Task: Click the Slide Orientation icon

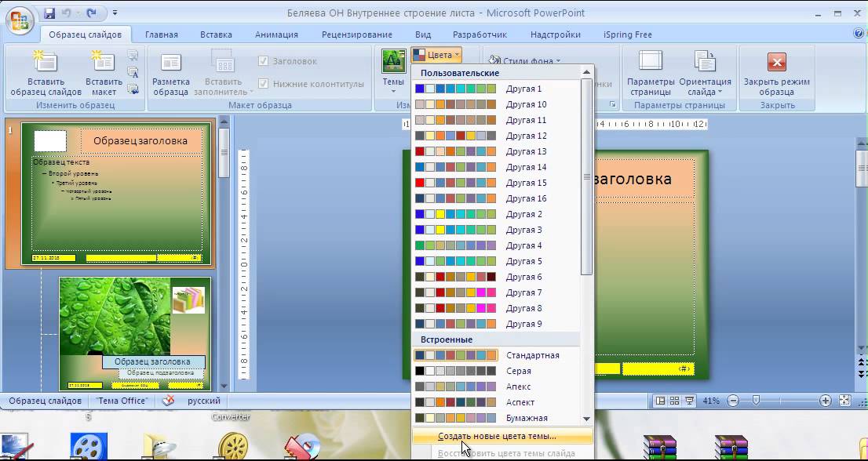Action: pos(705,62)
